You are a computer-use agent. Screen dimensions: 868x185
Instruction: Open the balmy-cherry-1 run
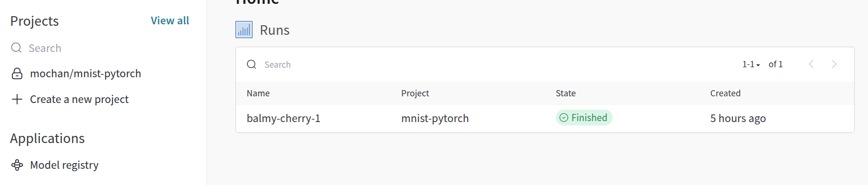click(283, 118)
